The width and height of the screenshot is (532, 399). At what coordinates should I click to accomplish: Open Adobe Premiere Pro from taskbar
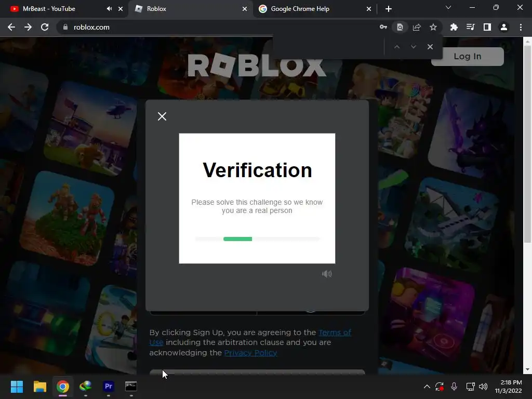pos(109,387)
